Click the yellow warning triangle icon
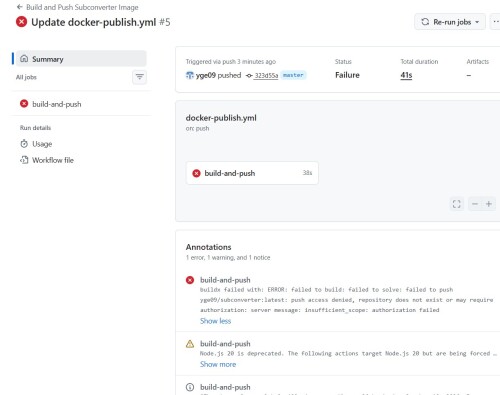This screenshot has width=500, height=395. pos(190,344)
